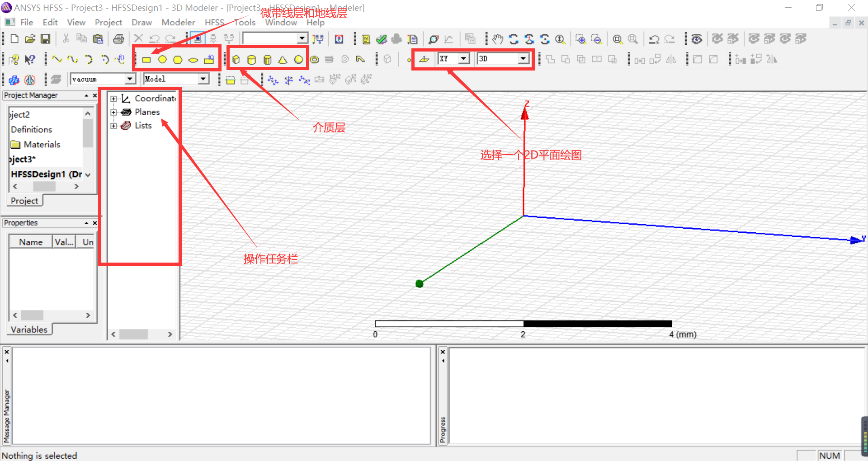Activate the dynamic Zoom tool

coord(560,39)
